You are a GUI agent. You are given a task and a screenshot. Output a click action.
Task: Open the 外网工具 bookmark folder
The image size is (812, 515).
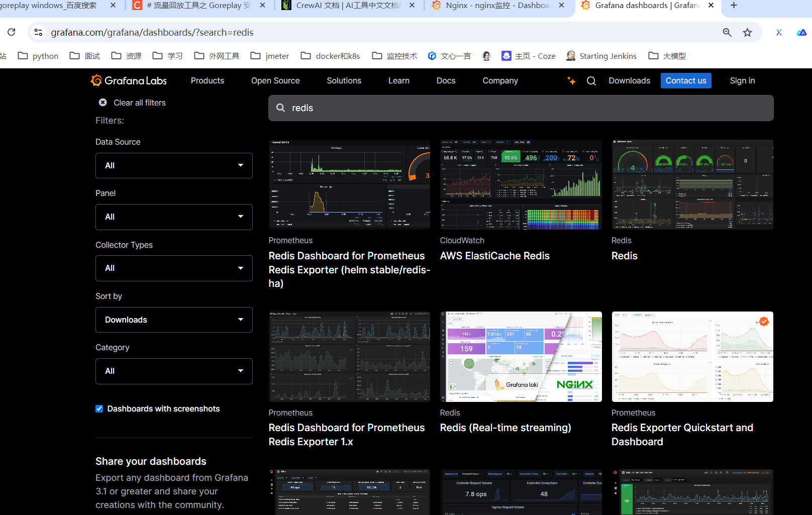pos(217,56)
